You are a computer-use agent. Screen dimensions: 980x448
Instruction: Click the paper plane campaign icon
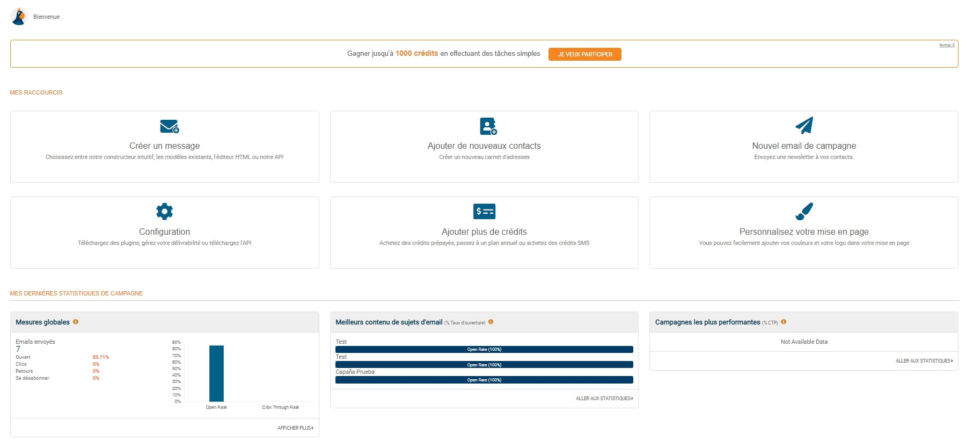click(803, 126)
